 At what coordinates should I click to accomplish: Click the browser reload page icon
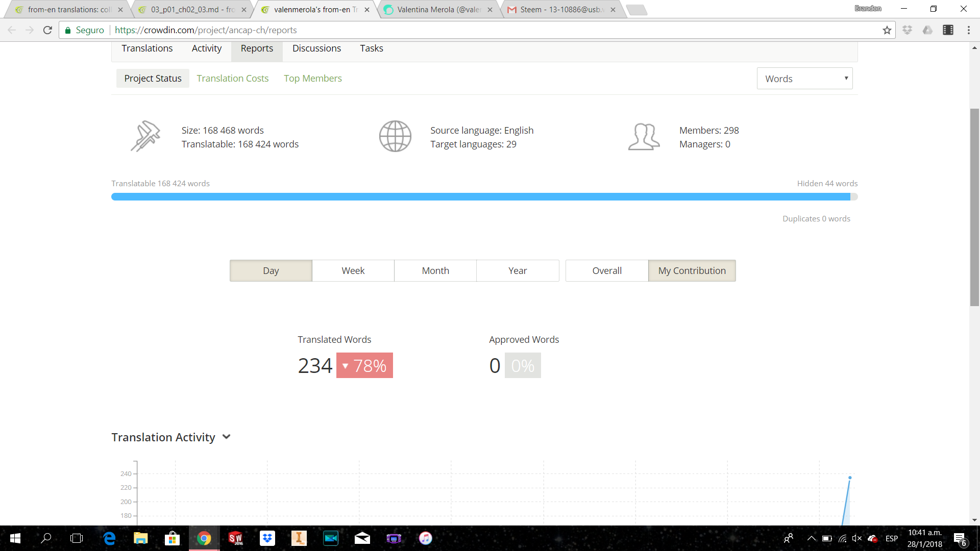click(47, 30)
